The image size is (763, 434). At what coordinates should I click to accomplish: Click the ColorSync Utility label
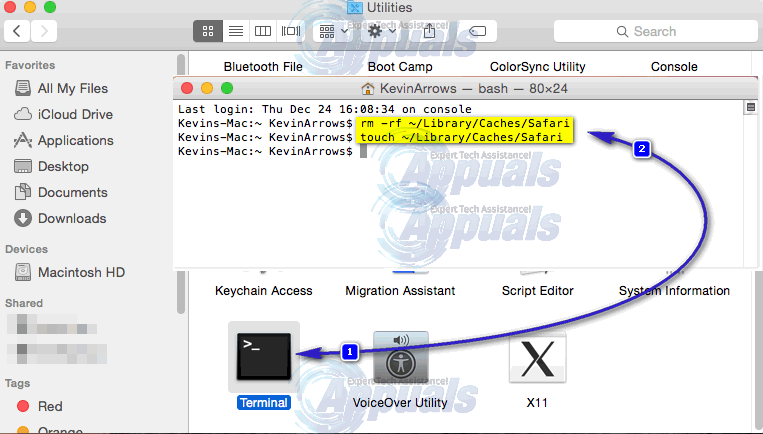(x=537, y=67)
